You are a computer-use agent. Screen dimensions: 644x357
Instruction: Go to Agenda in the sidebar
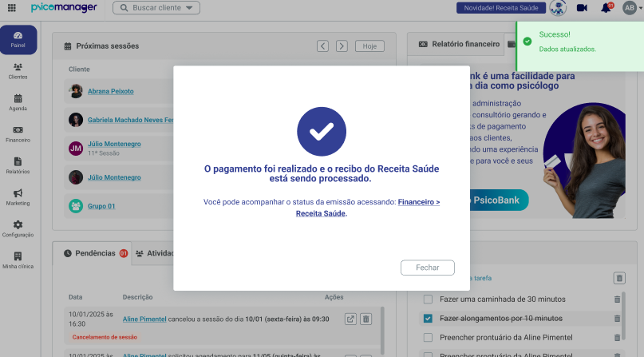18,103
